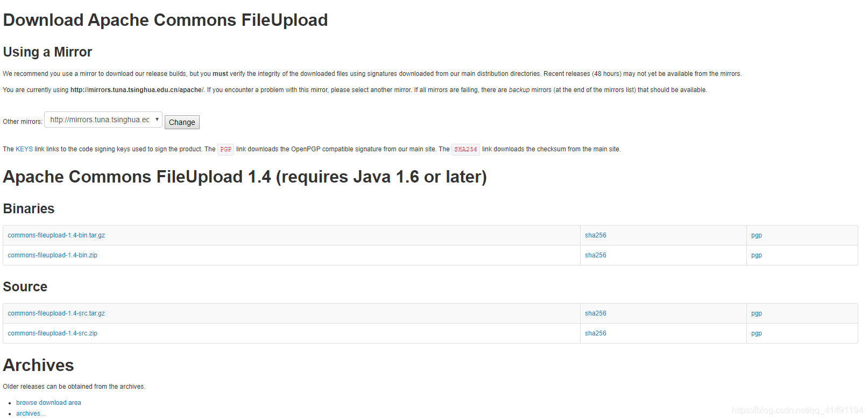
Task: Open sha256 for bin.tar.gz row
Action: [x=596, y=235]
